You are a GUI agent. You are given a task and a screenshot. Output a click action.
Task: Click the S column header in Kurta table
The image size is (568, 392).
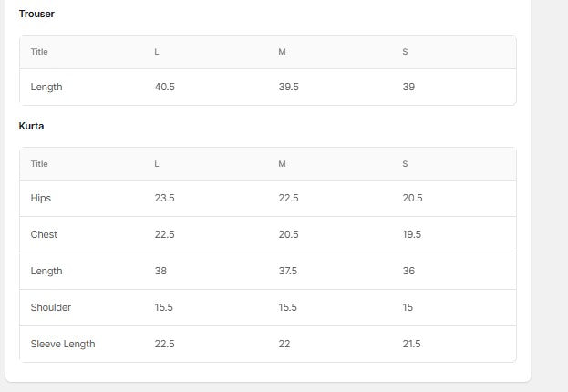click(405, 164)
